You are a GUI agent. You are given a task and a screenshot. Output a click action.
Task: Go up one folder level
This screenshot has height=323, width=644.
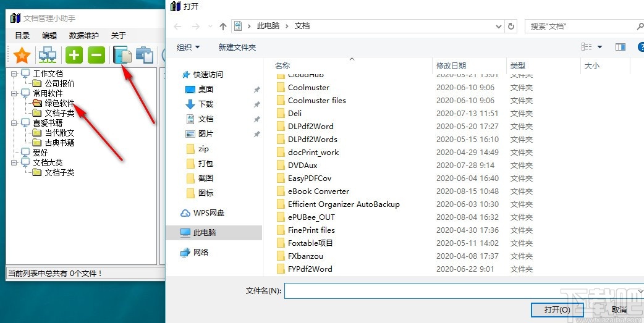pyautogui.click(x=223, y=27)
